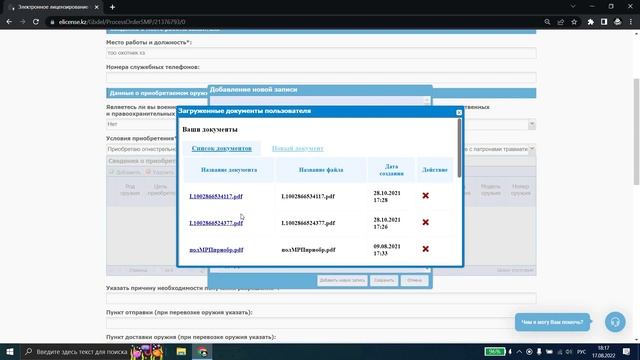The image size is (640, 360).
Task: Switch to the Новый документ tab
Action: [298, 148]
